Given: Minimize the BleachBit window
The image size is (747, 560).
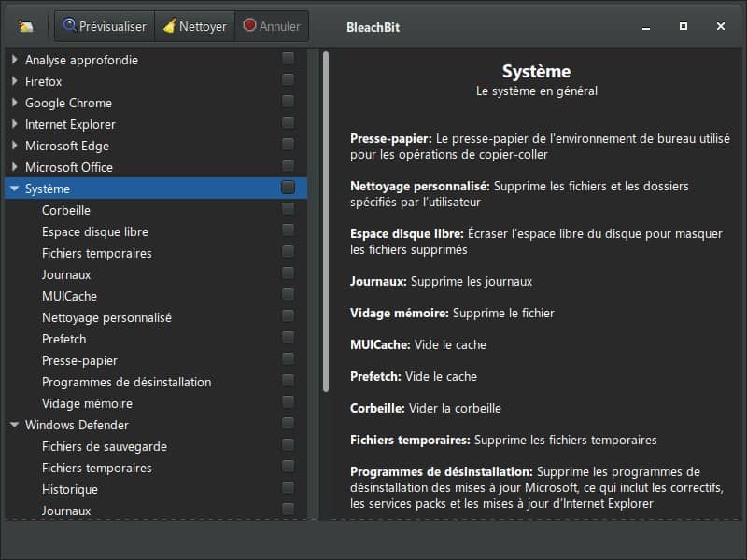Looking at the screenshot, I should [x=646, y=27].
